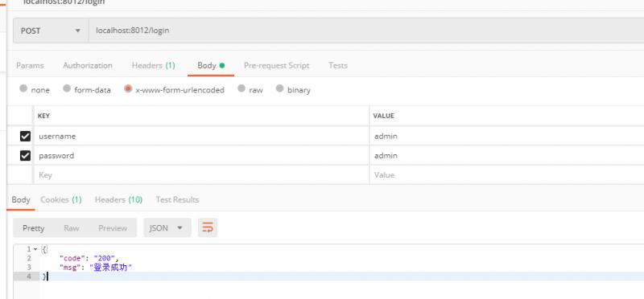Expand the JSON format dropdown

click(167, 227)
